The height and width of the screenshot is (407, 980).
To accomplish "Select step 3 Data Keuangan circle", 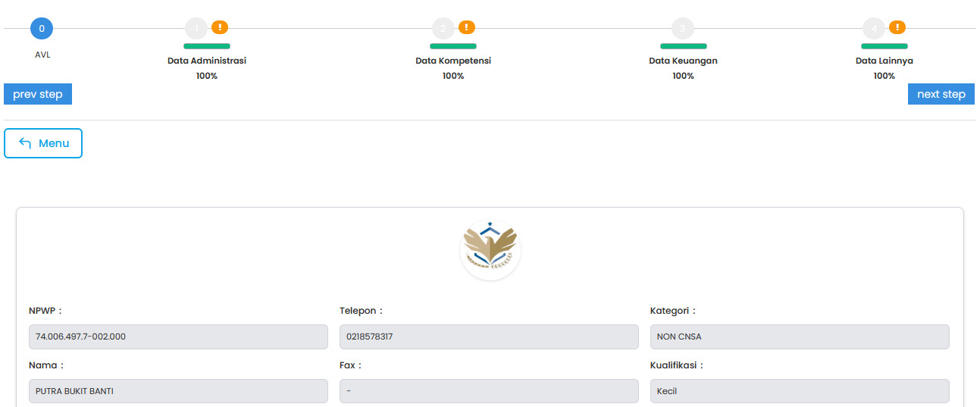I will pyautogui.click(x=682, y=29).
